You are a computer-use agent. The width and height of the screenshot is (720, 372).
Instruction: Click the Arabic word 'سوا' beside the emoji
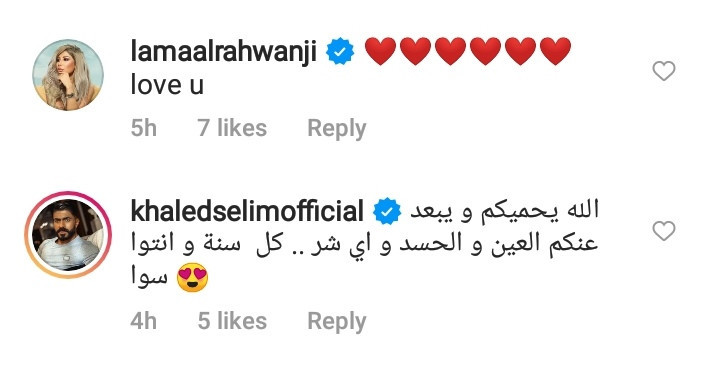coord(149,277)
